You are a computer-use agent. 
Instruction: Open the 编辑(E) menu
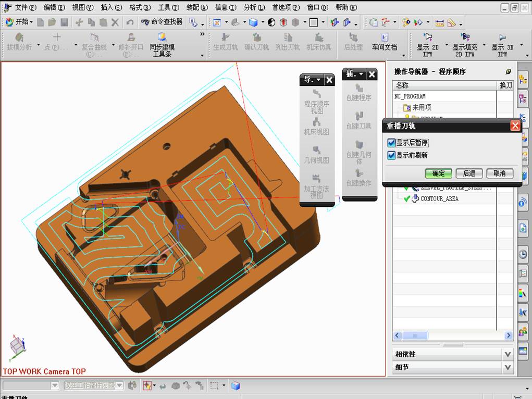click(54, 7)
